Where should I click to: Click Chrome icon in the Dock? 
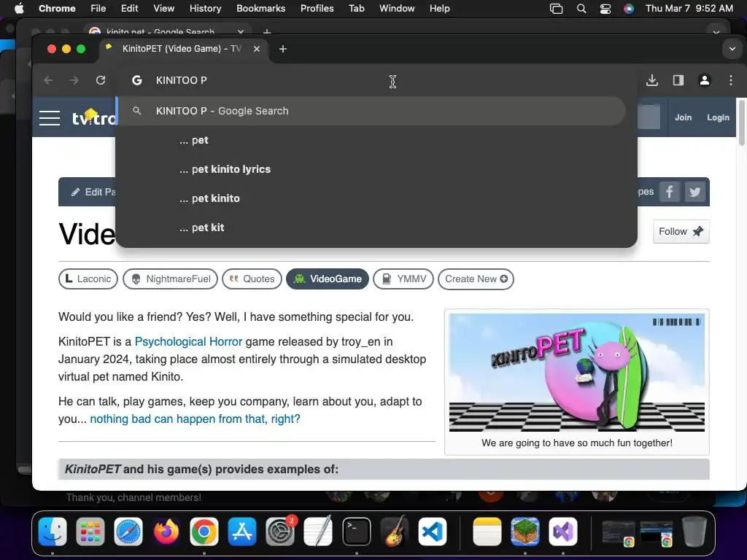pos(204,532)
